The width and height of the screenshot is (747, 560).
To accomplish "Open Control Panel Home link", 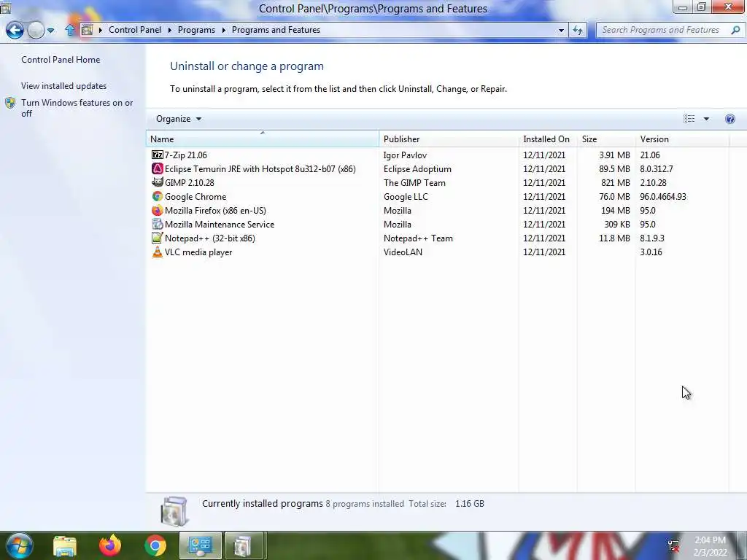I will tap(61, 60).
